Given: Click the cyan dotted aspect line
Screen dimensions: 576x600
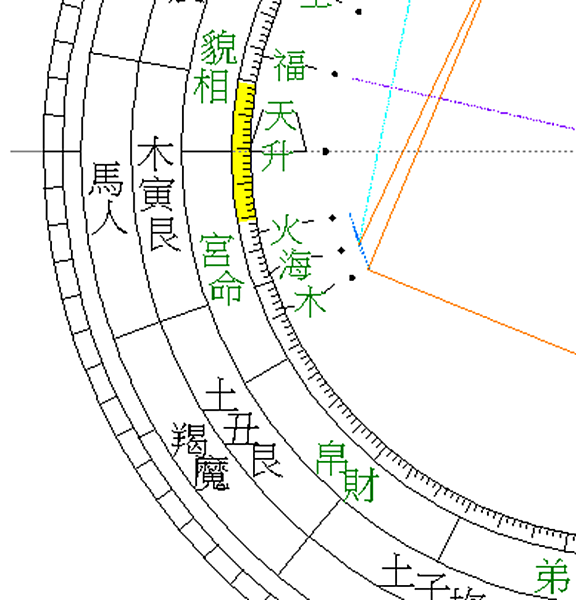Looking at the screenshot, I should (x=385, y=119).
